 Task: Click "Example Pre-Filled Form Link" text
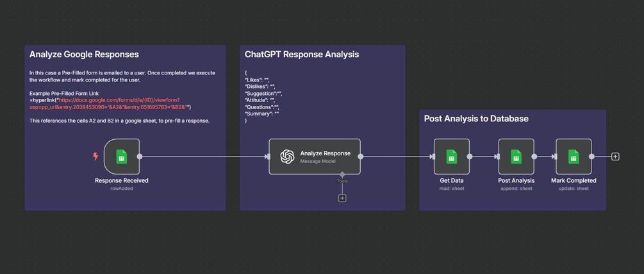click(x=64, y=94)
